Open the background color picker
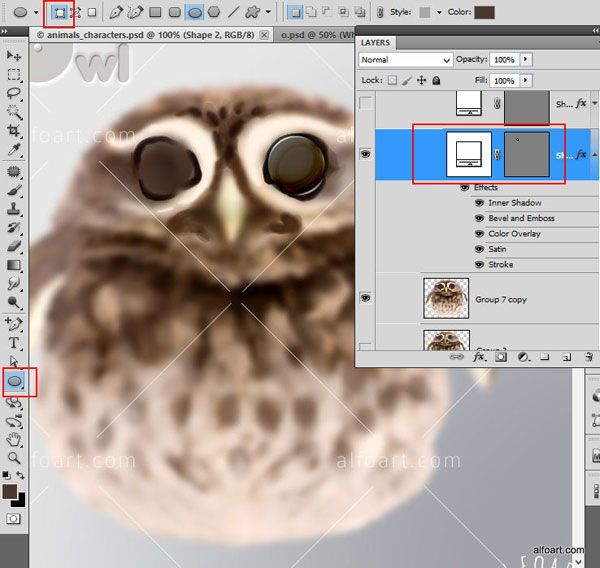Viewport: 600px width, 568px height. point(20,501)
